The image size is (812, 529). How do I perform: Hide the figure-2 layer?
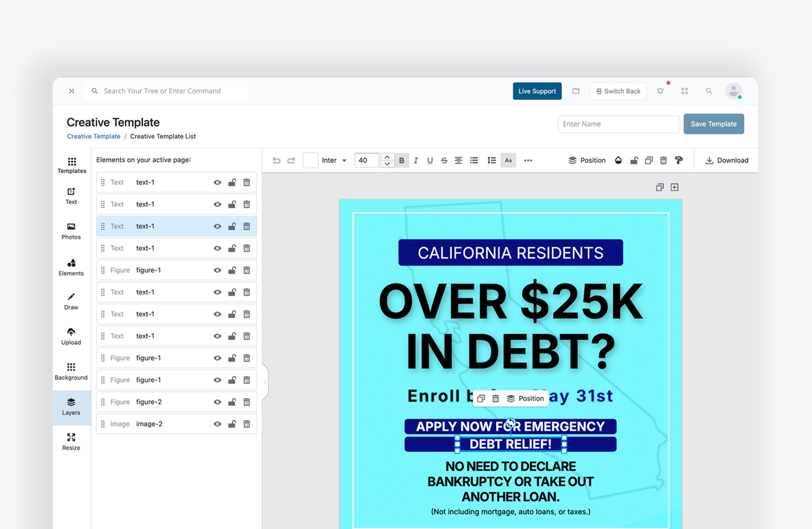click(217, 402)
